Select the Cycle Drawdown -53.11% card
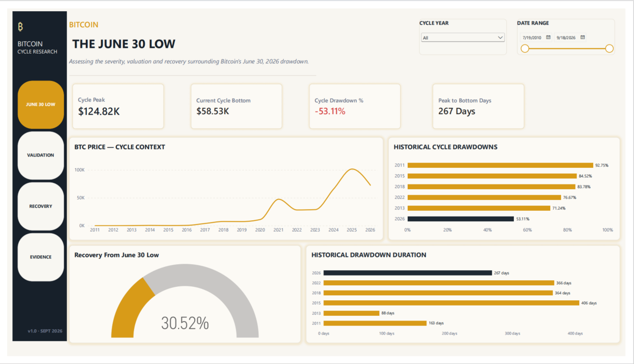Screen dimensions: 634x364 (x=355, y=106)
